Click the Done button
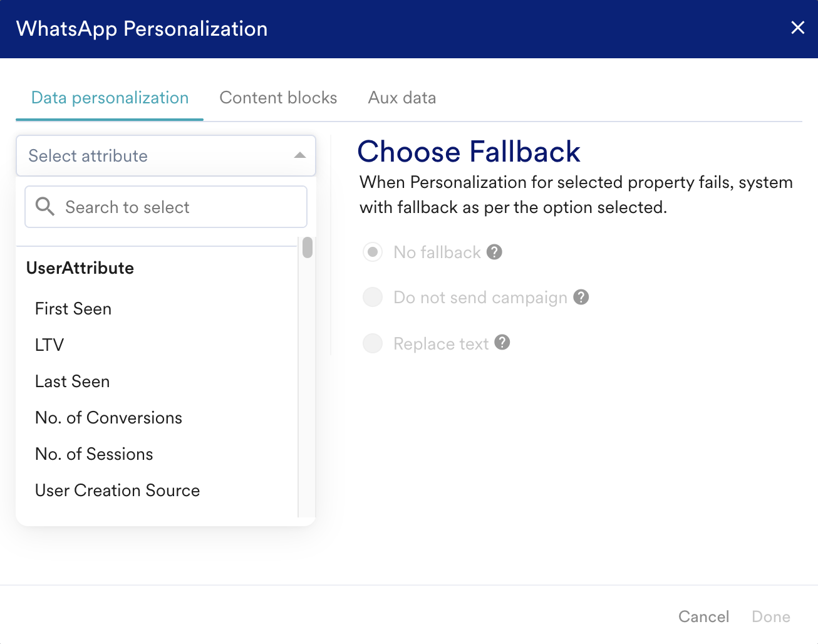This screenshot has height=644, width=818. (x=770, y=616)
